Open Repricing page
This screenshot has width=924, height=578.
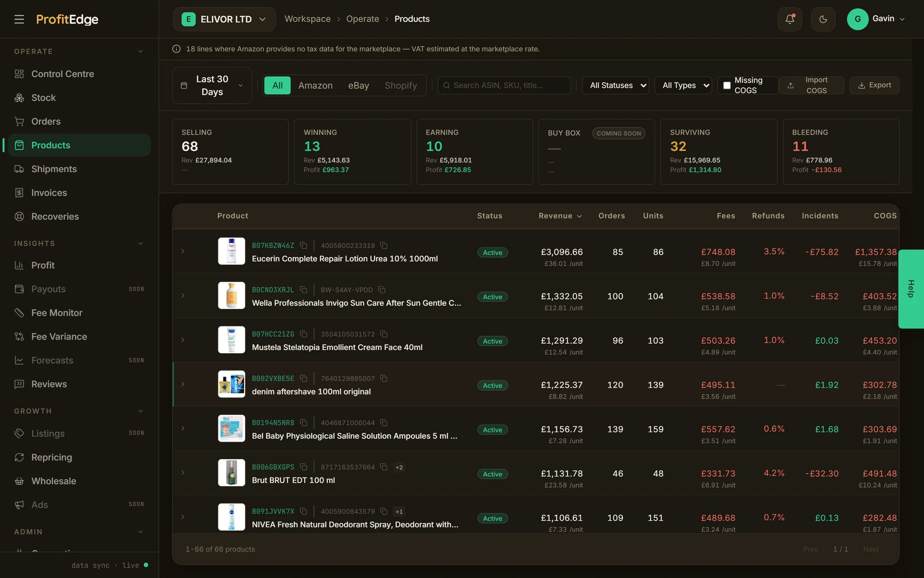79,457
